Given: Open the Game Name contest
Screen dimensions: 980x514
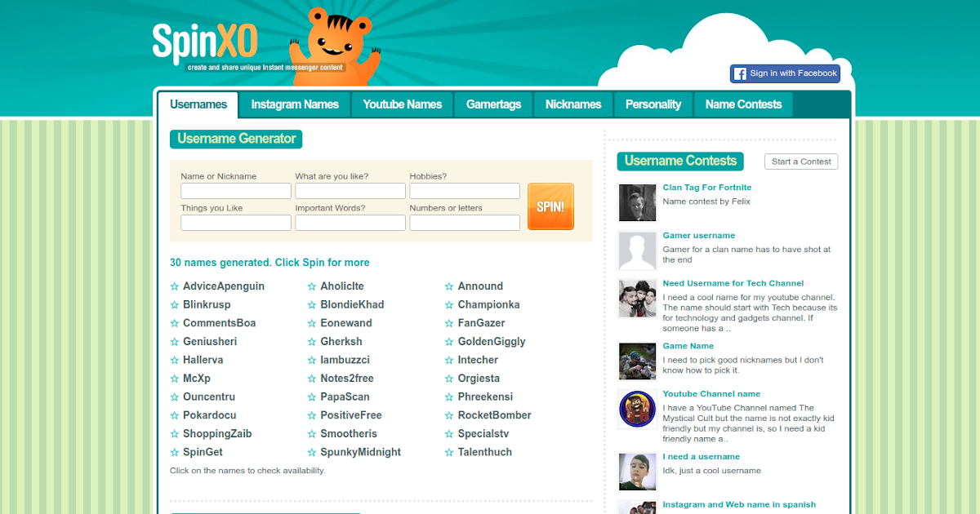Looking at the screenshot, I should [688, 346].
